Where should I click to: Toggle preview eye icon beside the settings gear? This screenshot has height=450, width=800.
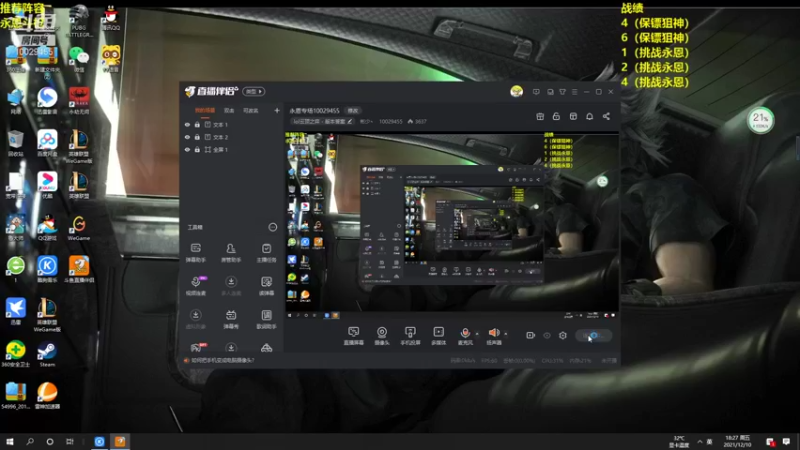pos(547,335)
